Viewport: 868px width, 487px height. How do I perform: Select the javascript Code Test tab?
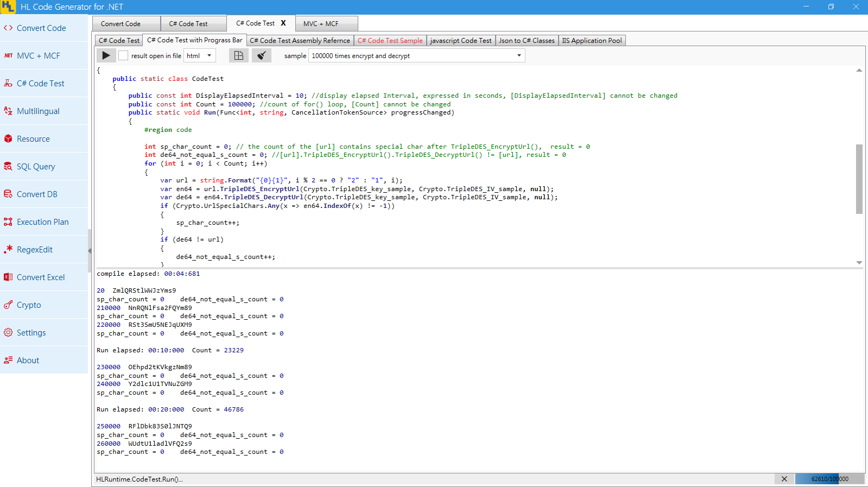tap(460, 41)
